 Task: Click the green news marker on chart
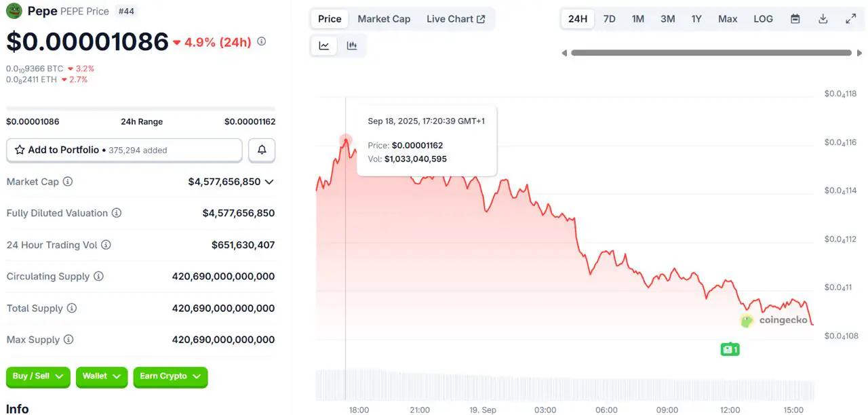[x=730, y=349]
